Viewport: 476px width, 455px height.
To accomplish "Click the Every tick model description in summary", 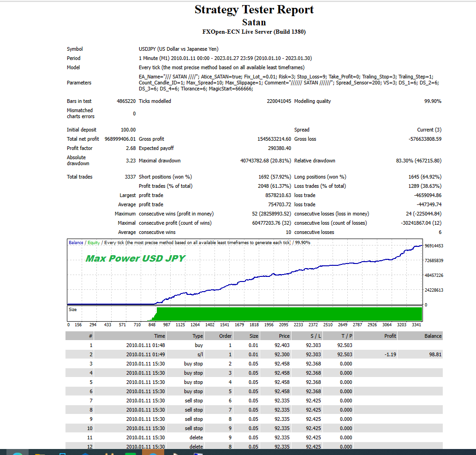I will 221,67.
